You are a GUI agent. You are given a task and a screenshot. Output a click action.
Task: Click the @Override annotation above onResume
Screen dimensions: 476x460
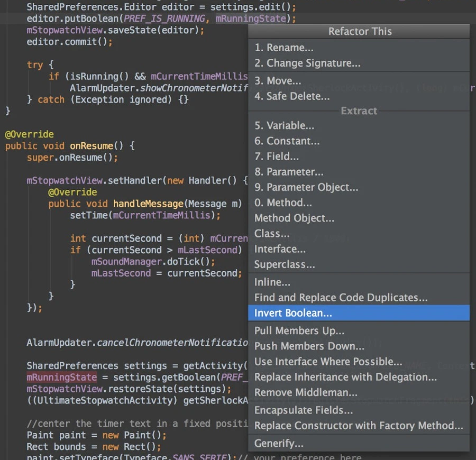point(30,134)
